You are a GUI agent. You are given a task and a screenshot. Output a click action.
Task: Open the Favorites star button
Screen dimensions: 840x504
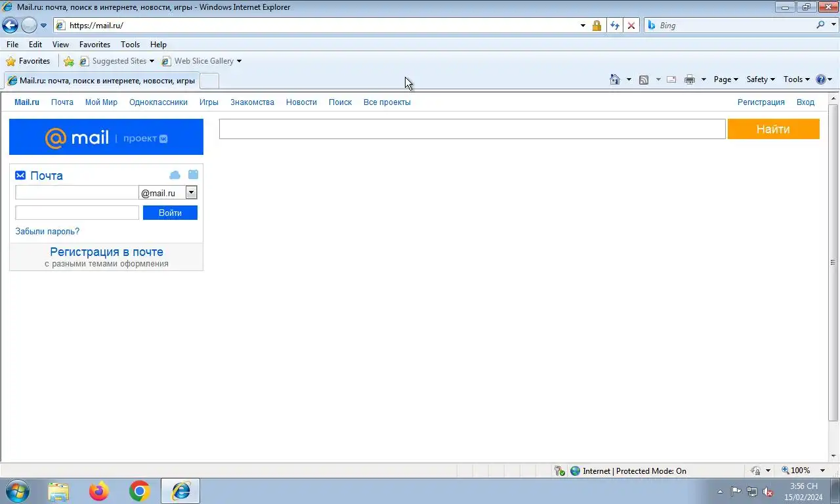coord(28,61)
